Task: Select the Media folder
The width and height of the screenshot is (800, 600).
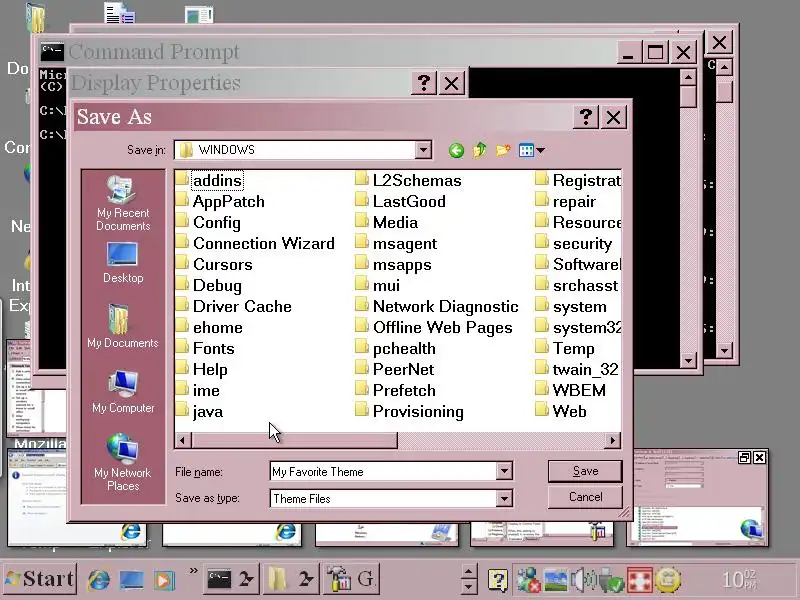Action: click(387, 222)
